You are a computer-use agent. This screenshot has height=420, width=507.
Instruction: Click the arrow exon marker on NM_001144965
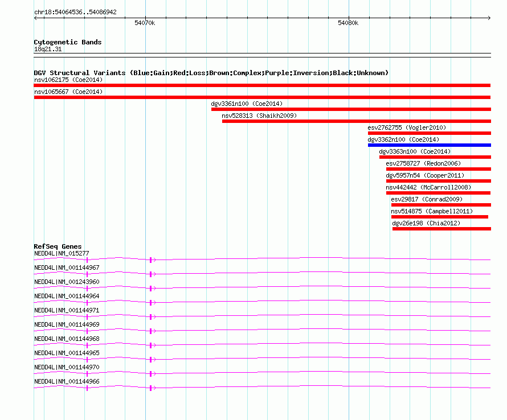pos(153,359)
